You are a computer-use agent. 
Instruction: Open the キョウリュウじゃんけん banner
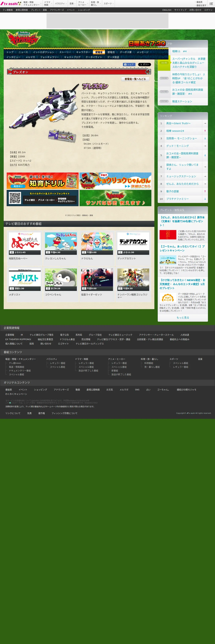tap(115, 181)
